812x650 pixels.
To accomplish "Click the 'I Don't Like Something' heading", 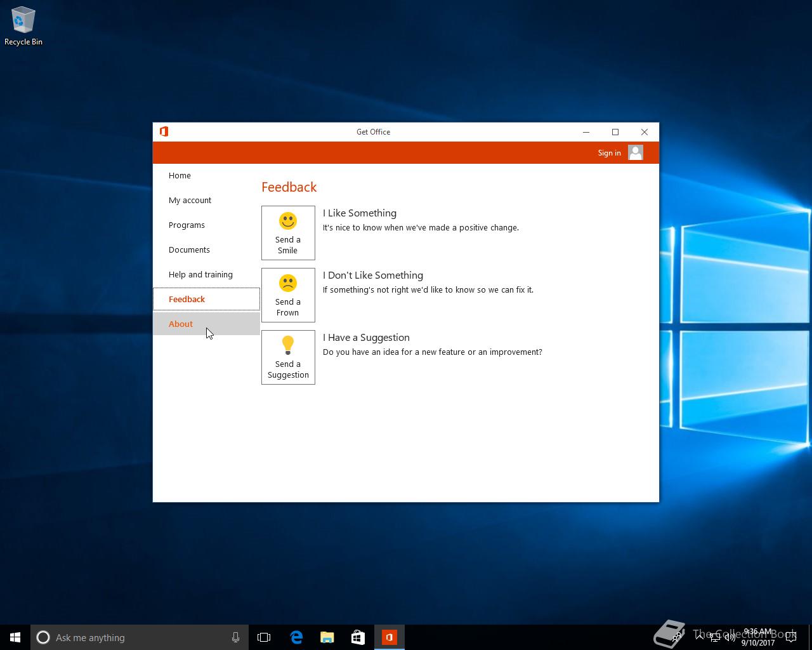I will point(373,275).
